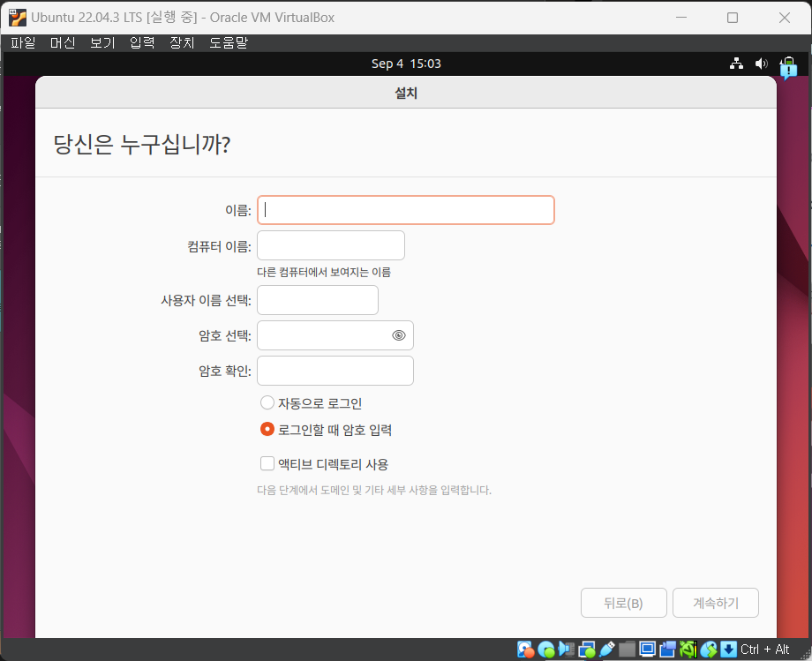Close the VirtualBox window
The image size is (812, 661).
785,18
